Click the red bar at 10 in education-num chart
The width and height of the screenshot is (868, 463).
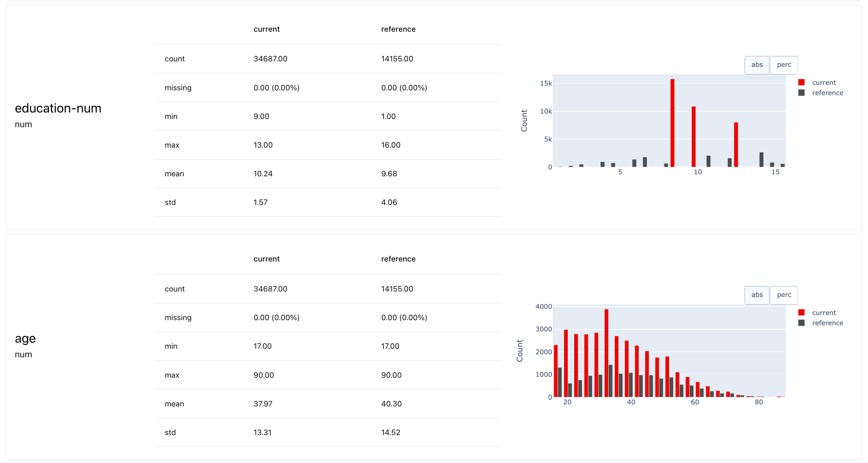[693, 136]
